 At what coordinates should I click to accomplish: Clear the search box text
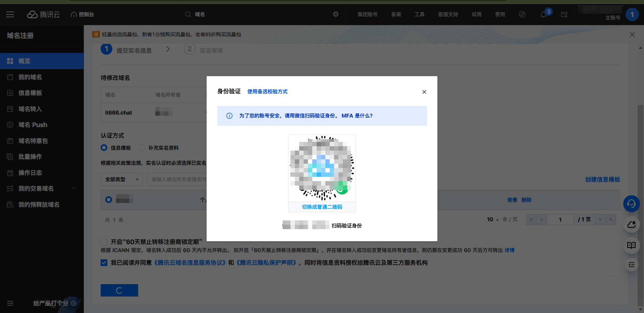coord(336,14)
